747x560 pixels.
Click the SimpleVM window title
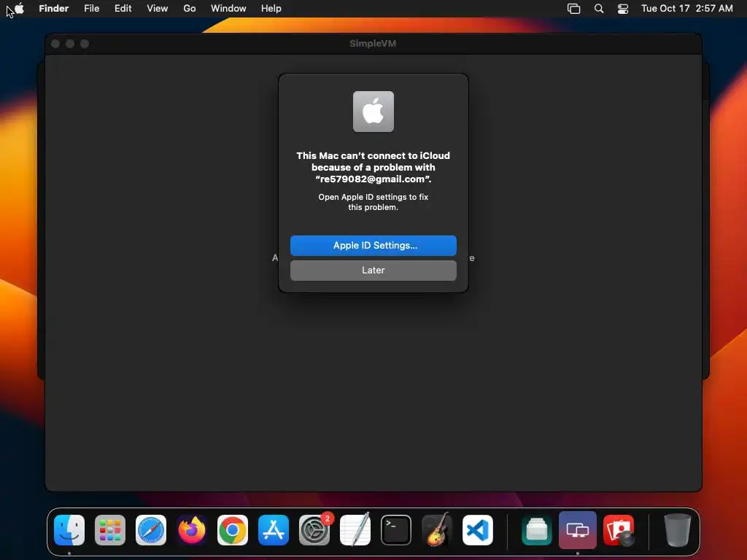(373, 43)
